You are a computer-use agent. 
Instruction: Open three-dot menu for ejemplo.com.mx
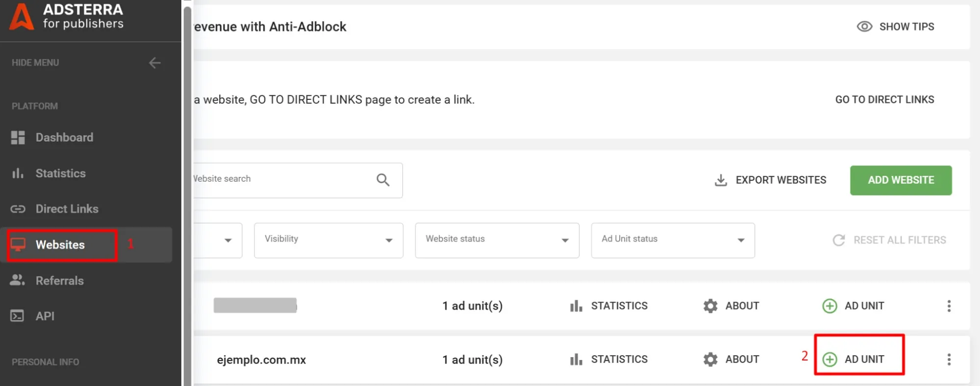pos(949,360)
